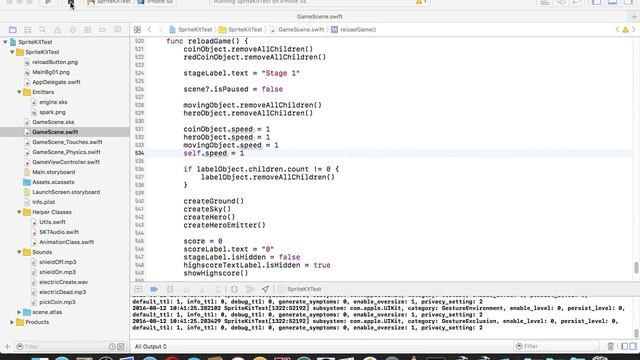Click the Step Into debug button

[202, 289]
